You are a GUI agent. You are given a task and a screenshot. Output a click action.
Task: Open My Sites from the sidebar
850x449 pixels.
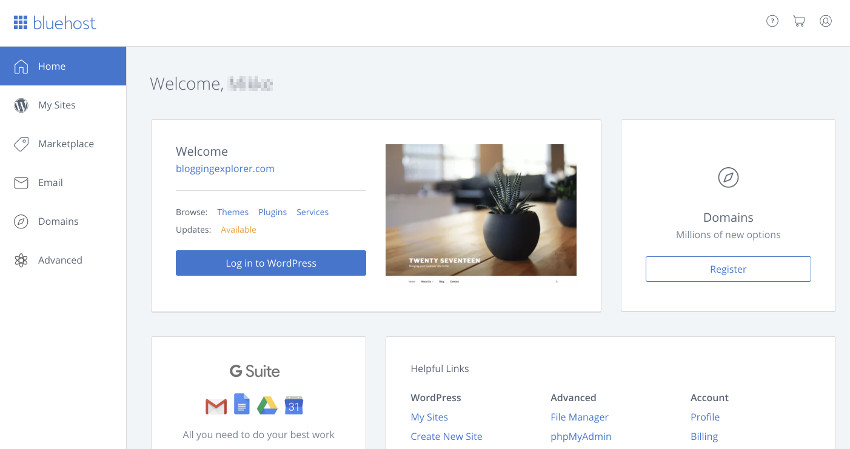[56, 105]
